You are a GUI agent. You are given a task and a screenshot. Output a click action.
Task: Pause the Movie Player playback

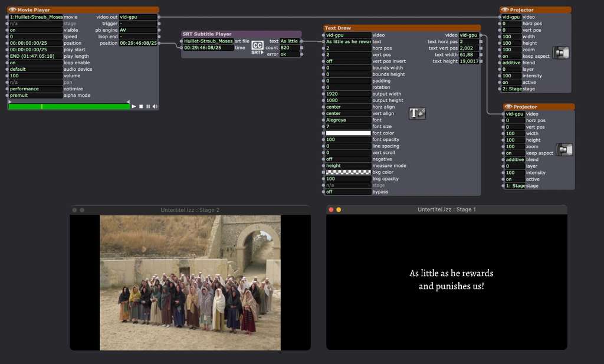point(148,106)
